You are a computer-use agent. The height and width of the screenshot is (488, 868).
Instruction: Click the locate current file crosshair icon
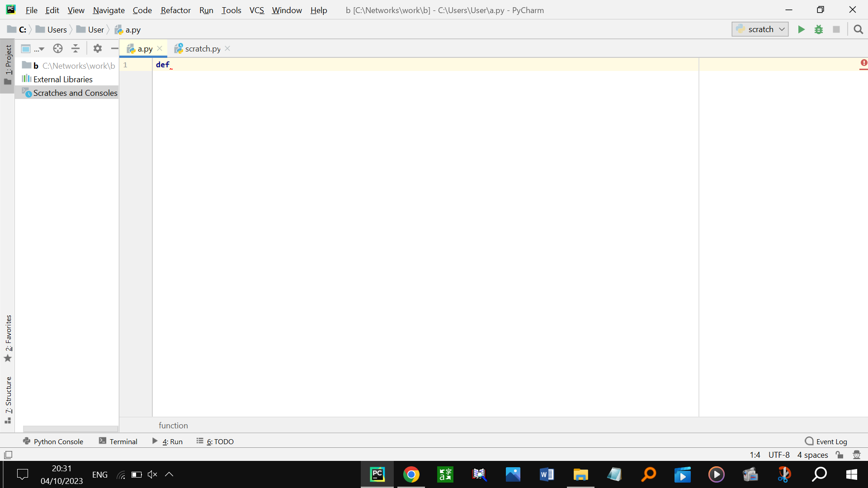click(58, 48)
